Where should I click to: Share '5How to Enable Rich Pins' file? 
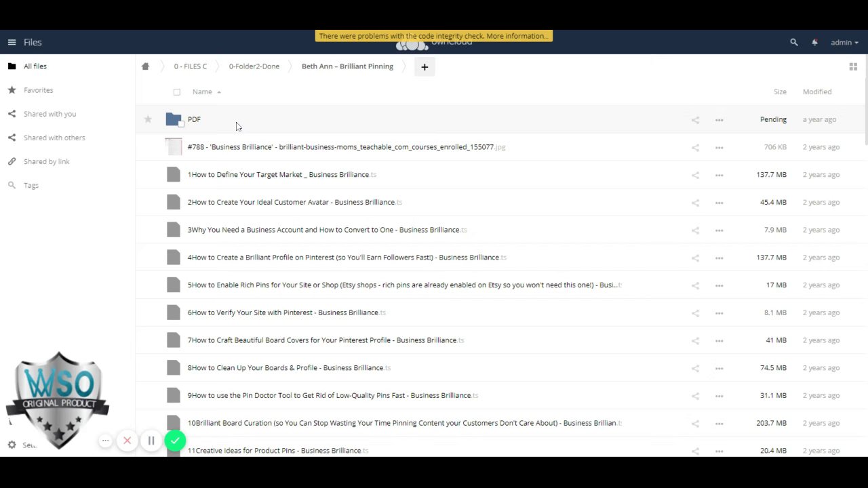[x=695, y=285]
